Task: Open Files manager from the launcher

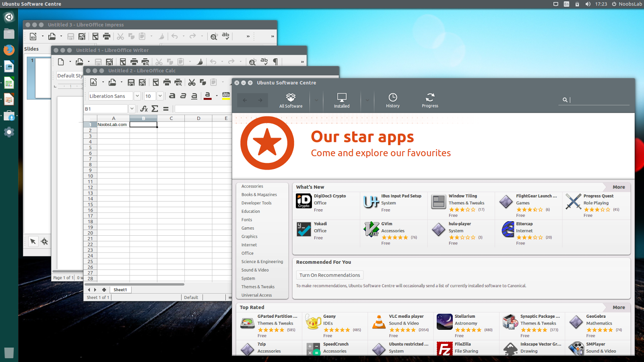Action: pos(9,33)
